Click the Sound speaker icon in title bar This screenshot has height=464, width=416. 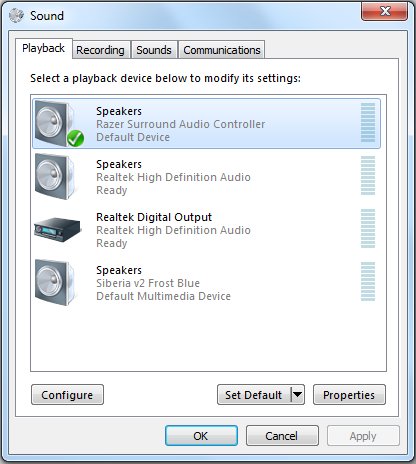(x=16, y=15)
